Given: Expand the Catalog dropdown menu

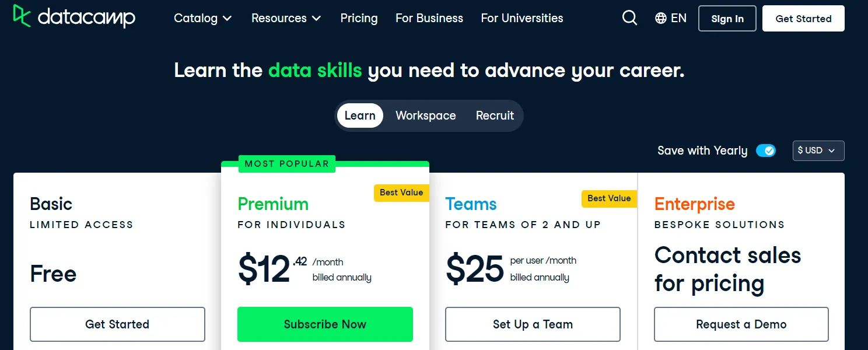Looking at the screenshot, I should coord(202,18).
